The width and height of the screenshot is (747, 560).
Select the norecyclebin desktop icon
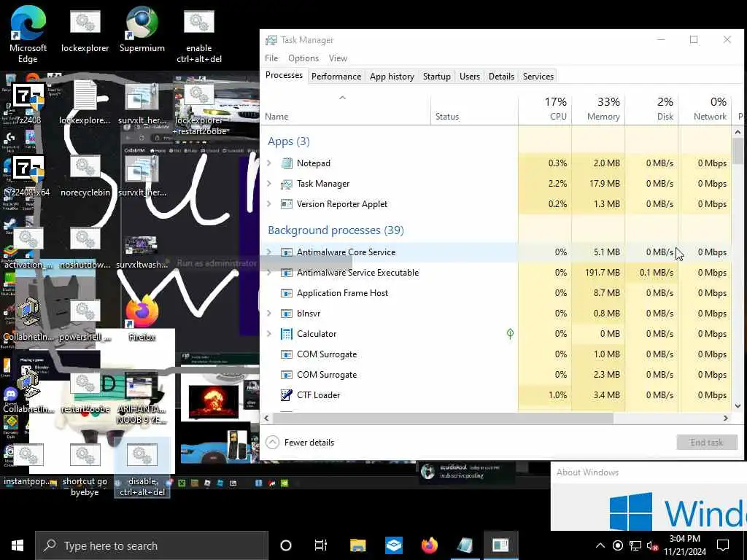(x=85, y=176)
